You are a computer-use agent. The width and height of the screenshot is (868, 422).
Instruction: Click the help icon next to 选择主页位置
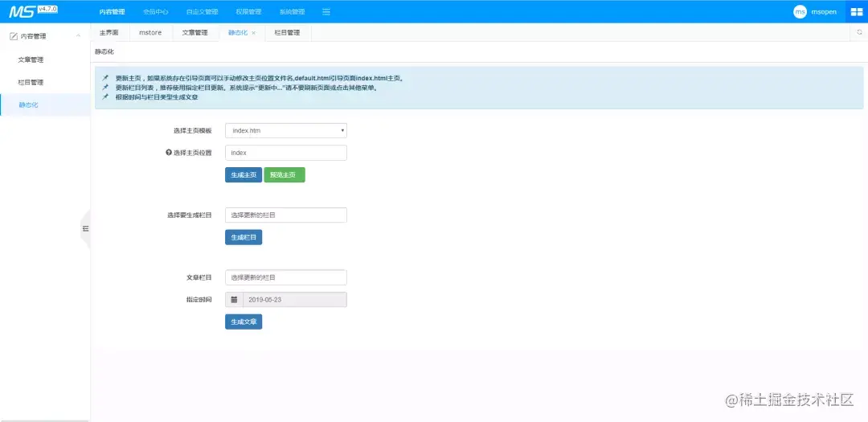[169, 152]
